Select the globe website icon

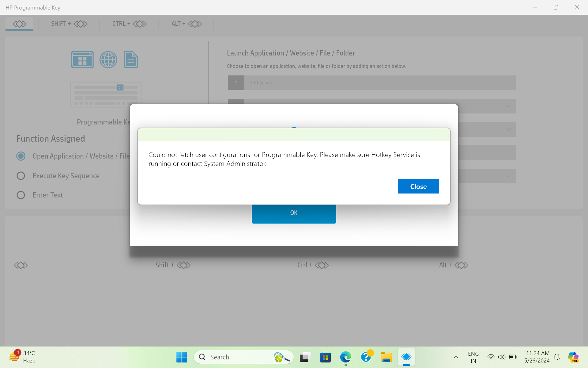[108, 59]
